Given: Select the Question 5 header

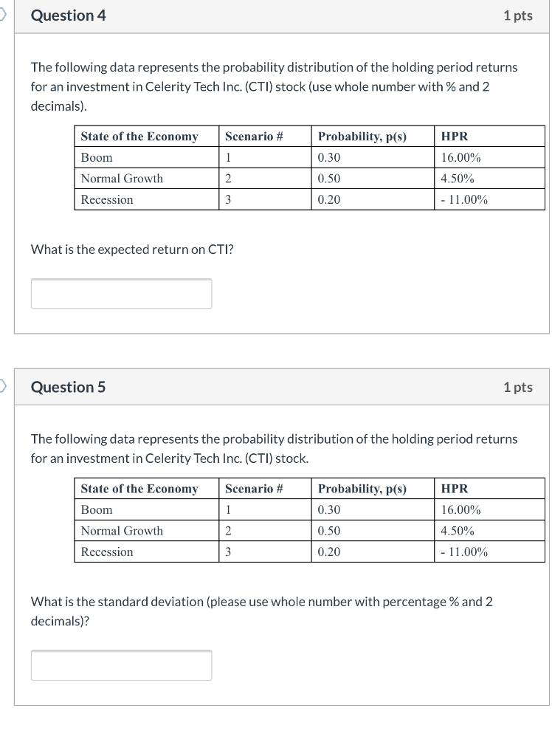Looking at the screenshot, I should (69, 387).
